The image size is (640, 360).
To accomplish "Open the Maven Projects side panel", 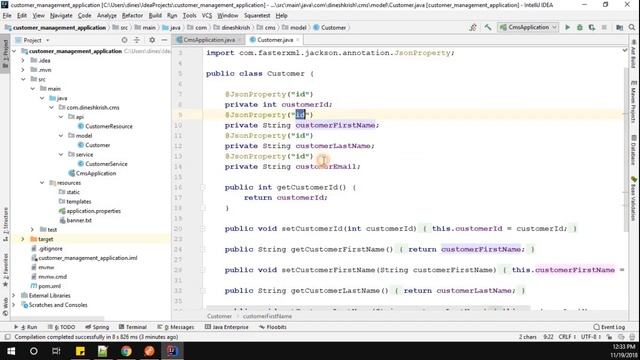I will pyautogui.click(x=633, y=102).
